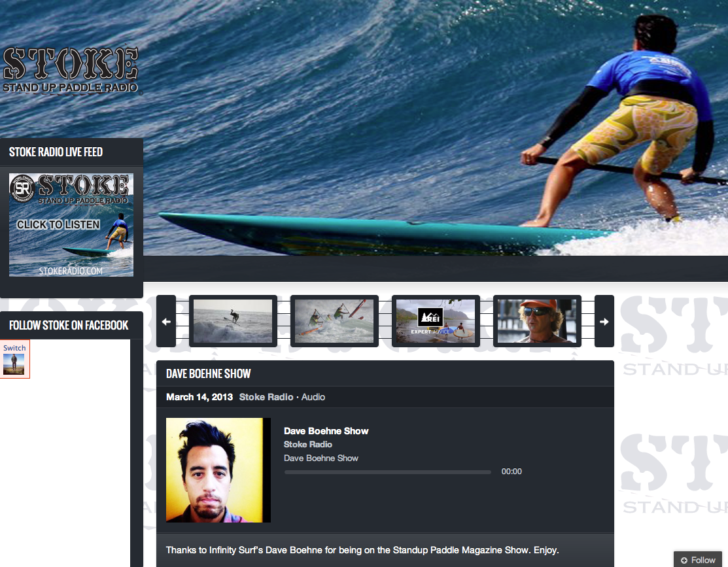Open the man in orange cap thumbnail
This screenshot has height=567, width=728.
click(537, 321)
